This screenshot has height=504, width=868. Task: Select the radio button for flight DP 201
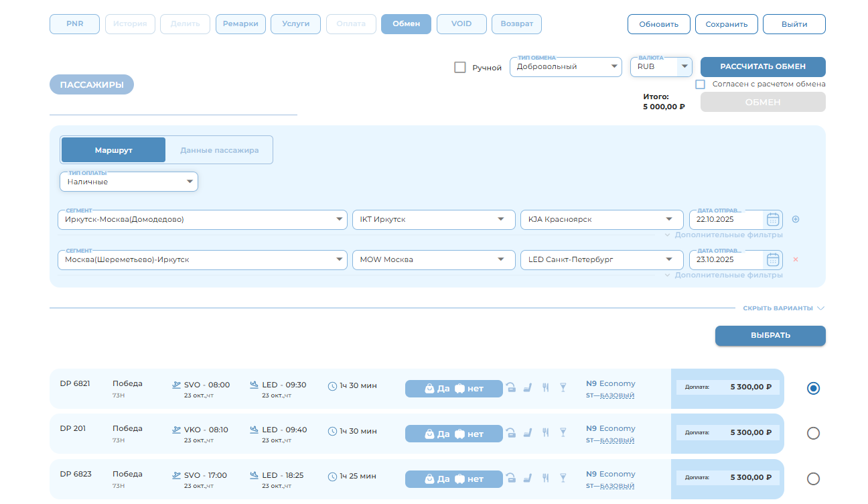pos(813,433)
